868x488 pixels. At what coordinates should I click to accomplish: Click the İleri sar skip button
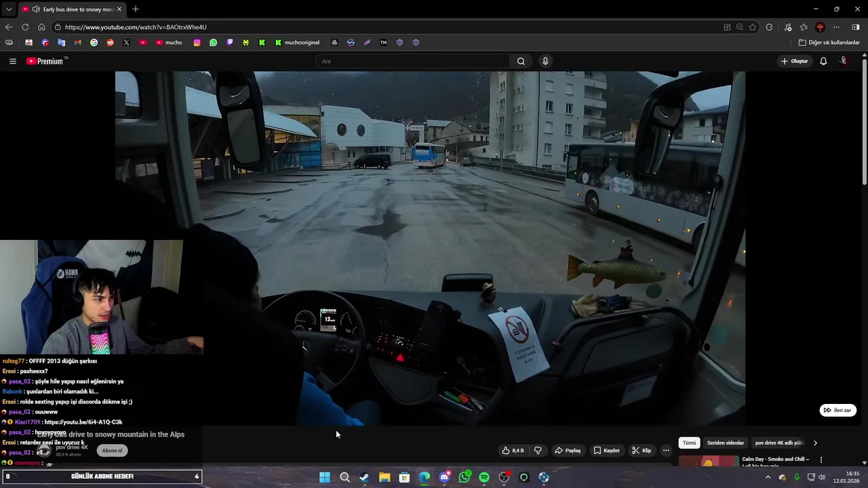point(838,410)
